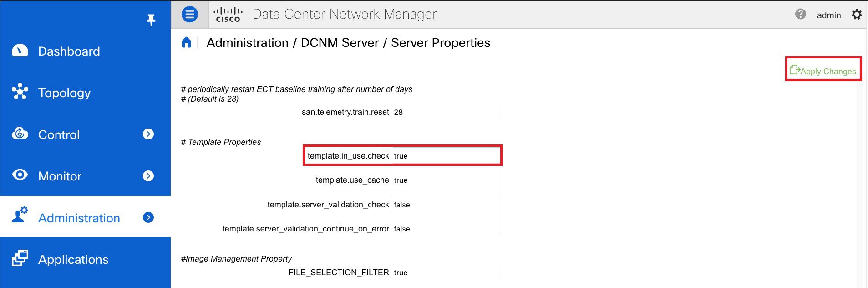
Task: Click the Apply Changes export icon
Action: pyautogui.click(x=795, y=70)
